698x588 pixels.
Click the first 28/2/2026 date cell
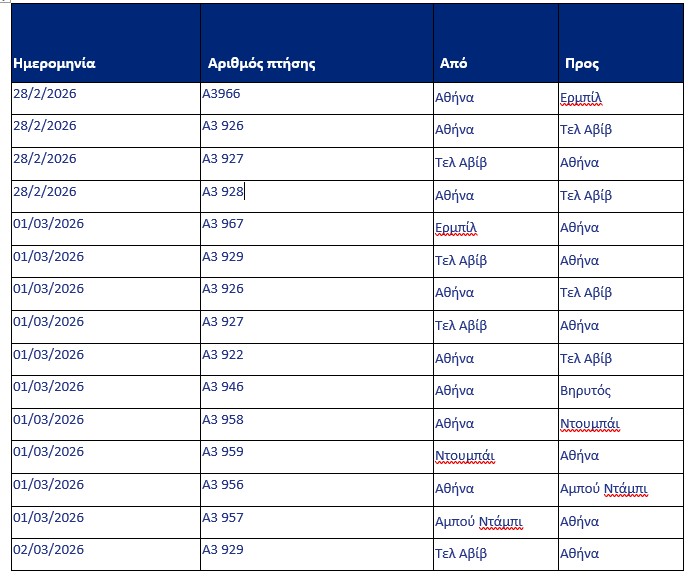point(106,98)
